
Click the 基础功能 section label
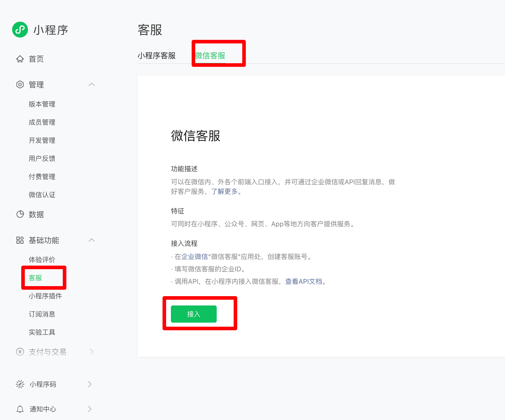click(44, 240)
